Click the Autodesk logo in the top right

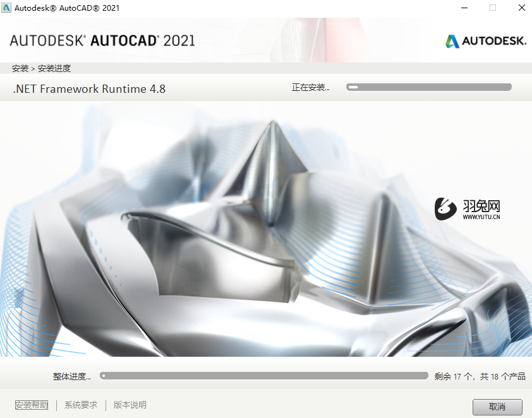[485, 41]
